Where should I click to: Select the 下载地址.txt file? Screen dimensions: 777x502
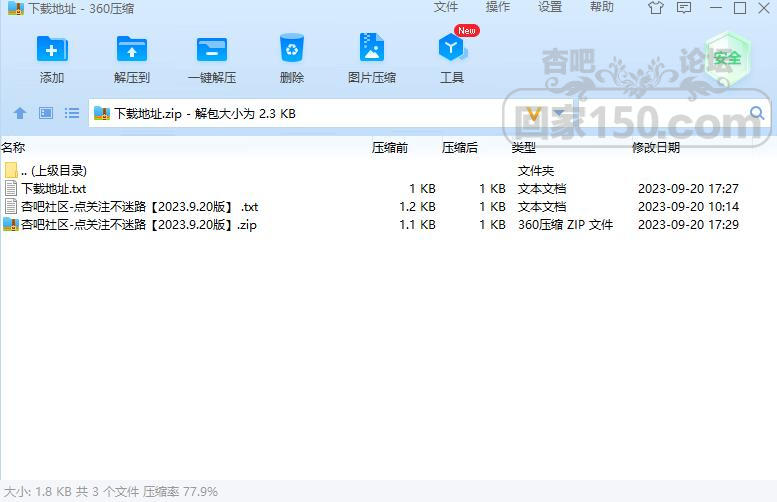pos(53,189)
